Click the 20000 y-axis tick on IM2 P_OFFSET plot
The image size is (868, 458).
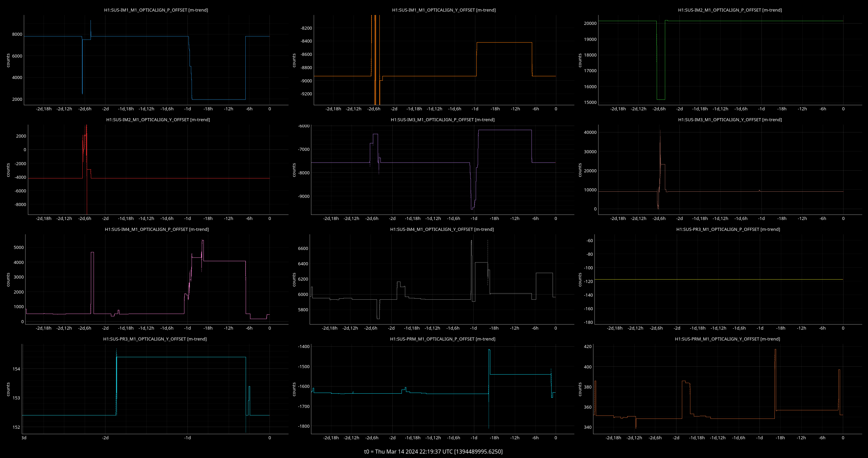[590, 23]
